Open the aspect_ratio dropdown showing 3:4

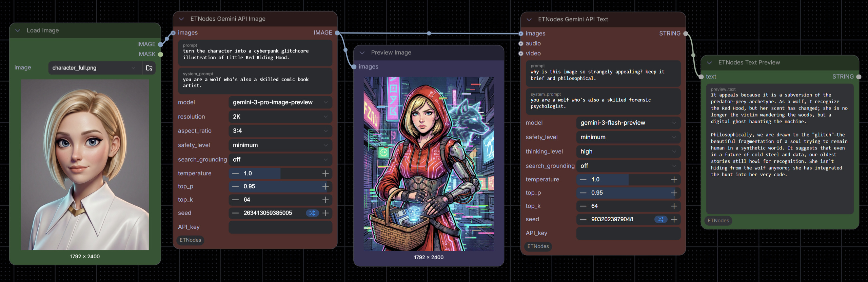coord(280,131)
